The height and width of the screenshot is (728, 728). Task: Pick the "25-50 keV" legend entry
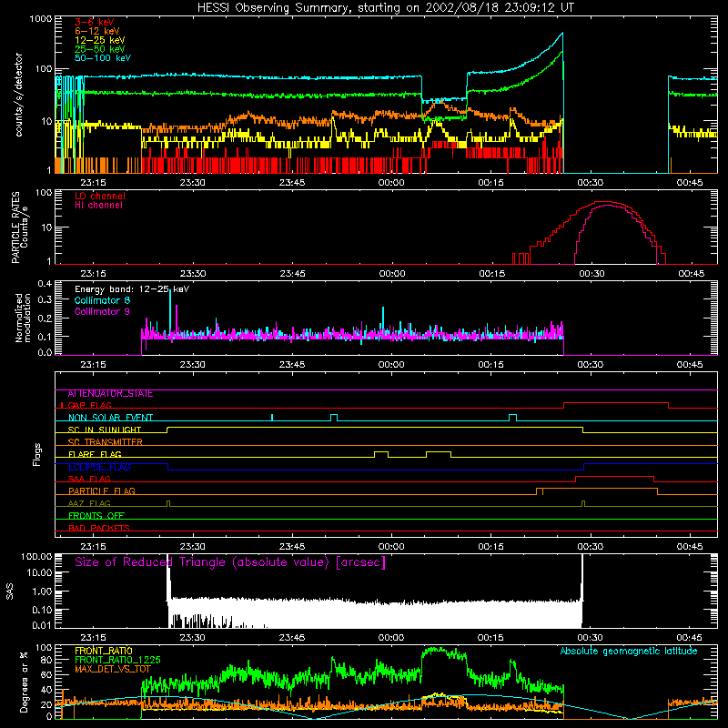(100, 49)
